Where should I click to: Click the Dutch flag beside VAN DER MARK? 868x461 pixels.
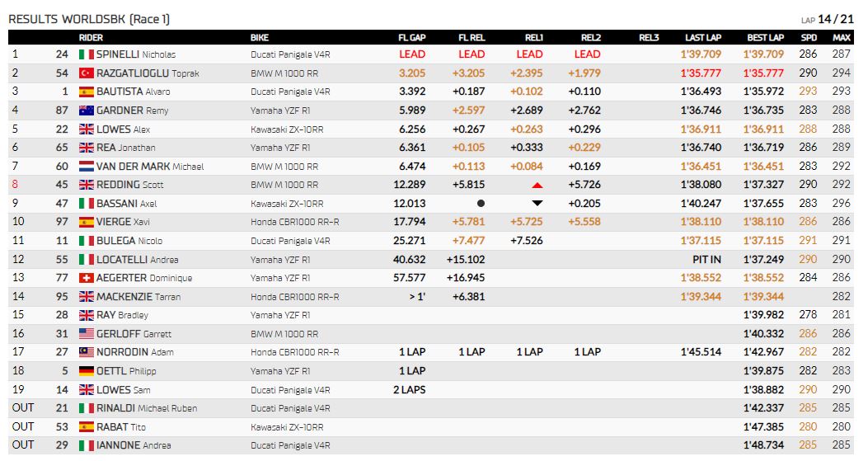point(87,167)
